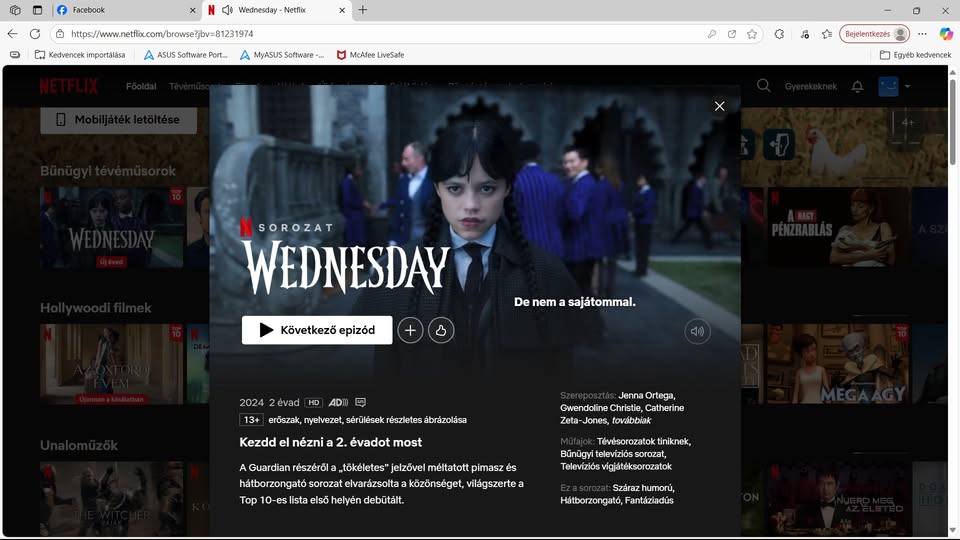Open the password key icon in address bar
The width and height of the screenshot is (960, 540).
[711, 34]
